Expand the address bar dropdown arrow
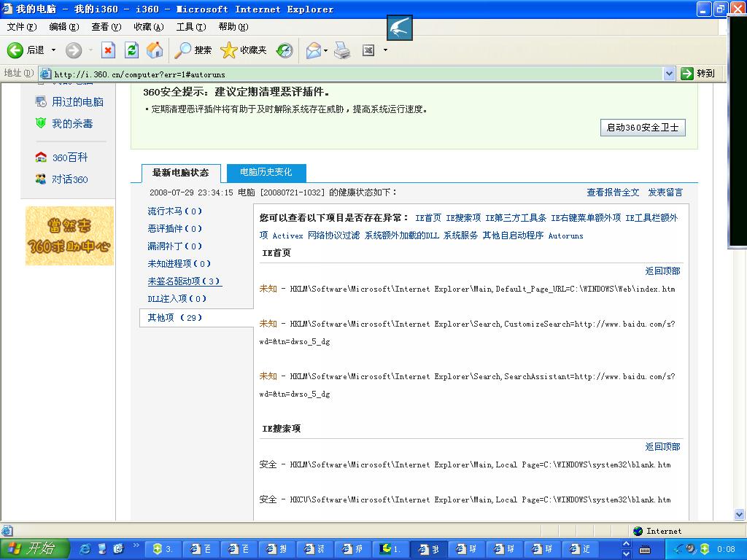The image size is (747, 560). (x=669, y=74)
